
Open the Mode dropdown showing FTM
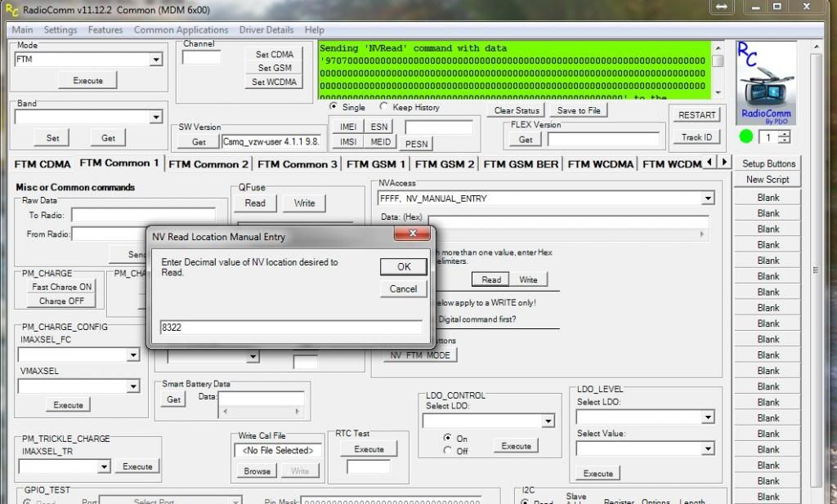point(156,59)
